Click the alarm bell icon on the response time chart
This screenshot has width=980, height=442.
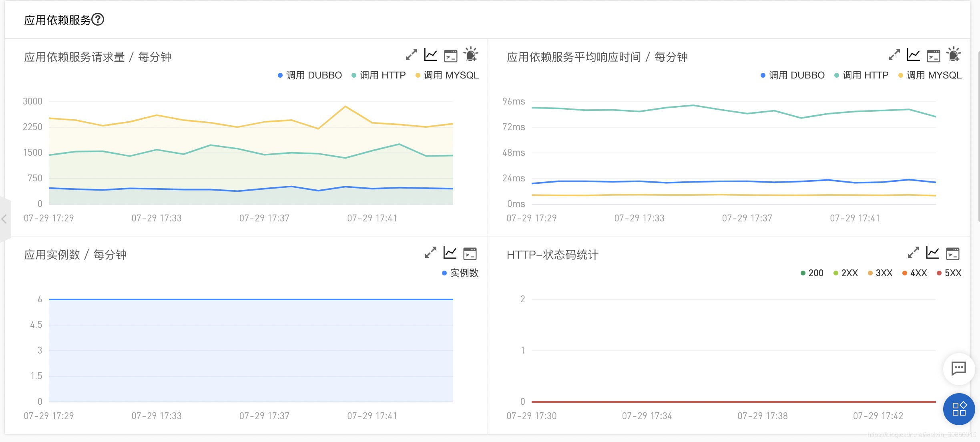tap(954, 55)
